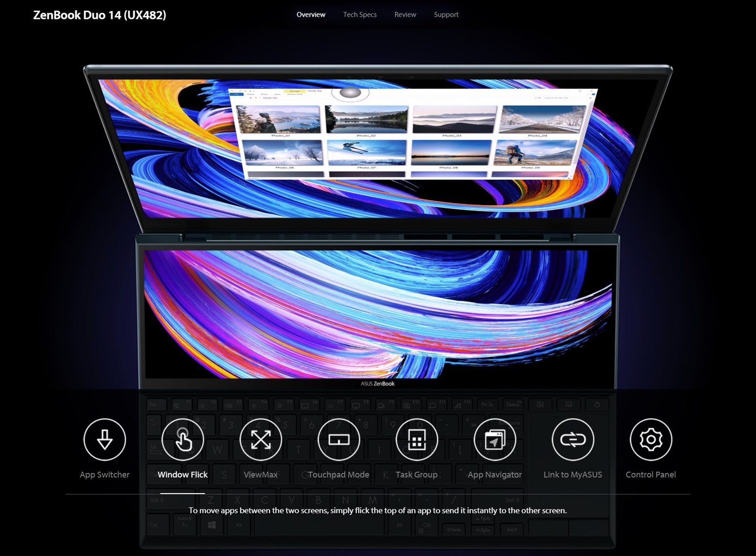Switch to the Overview tab
This screenshot has width=756, height=556.
pos(311,15)
